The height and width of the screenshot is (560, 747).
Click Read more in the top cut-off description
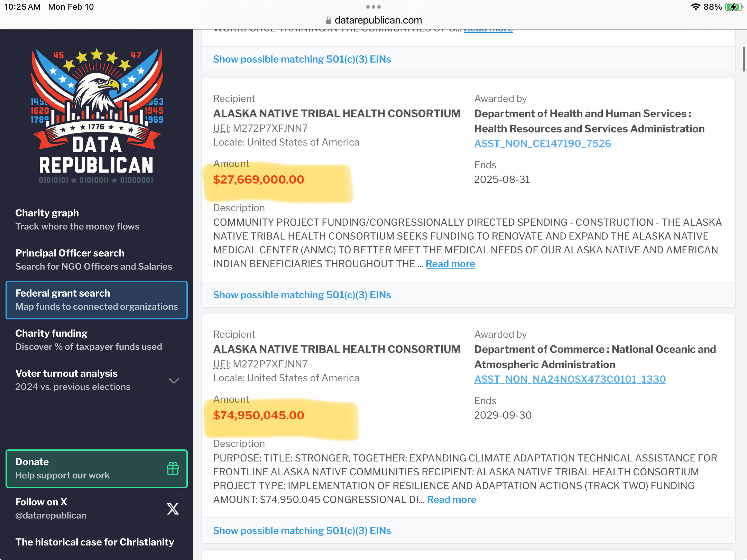[x=488, y=31]
